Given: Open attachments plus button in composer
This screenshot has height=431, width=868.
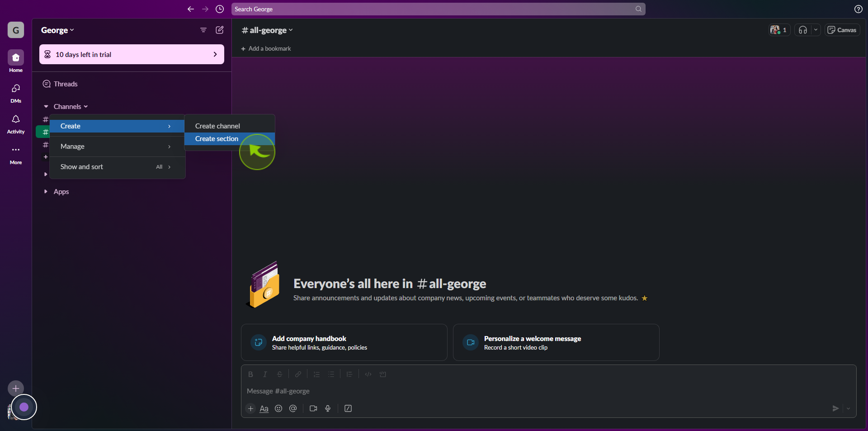Looking at the screenshot, I should pyautogui.click(x=251, y=408).
